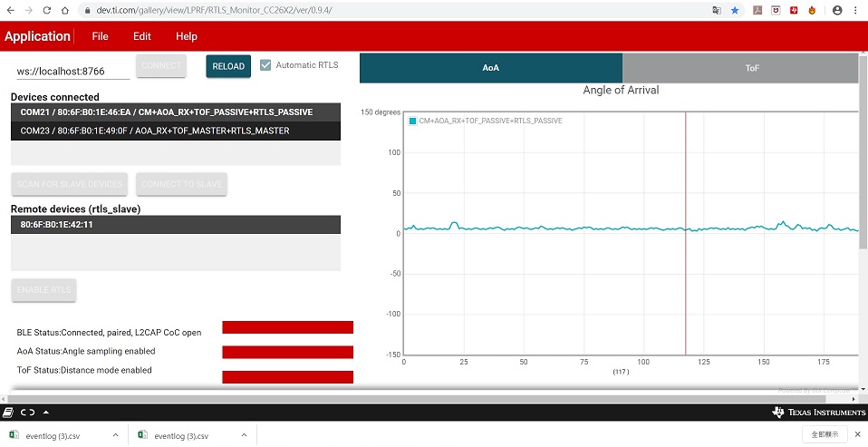
Task: Click the ENABLE RTLS button
Action: click(x=43, y=290)
